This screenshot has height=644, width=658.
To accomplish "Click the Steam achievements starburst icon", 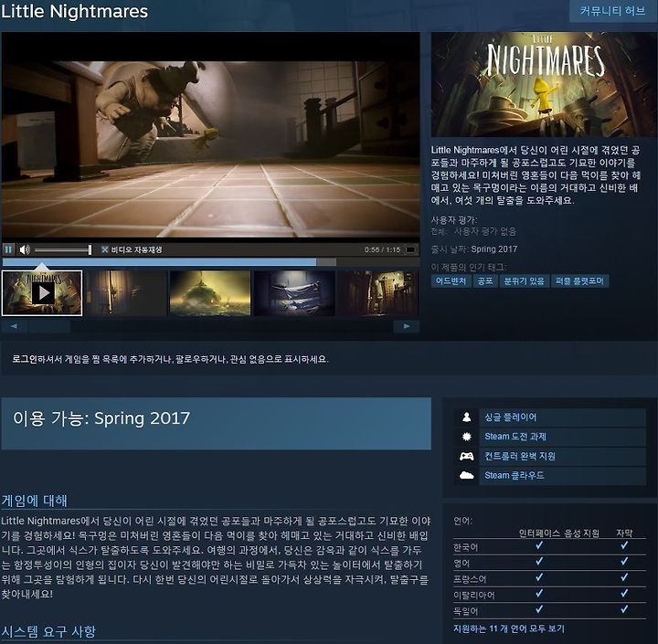I will 466,437.
